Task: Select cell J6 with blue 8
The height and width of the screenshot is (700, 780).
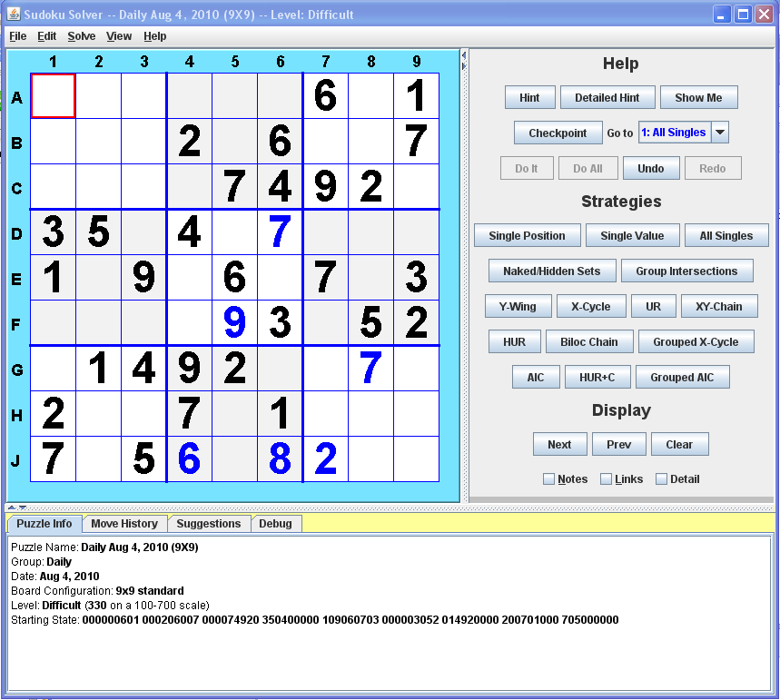Action: point(280,458)
